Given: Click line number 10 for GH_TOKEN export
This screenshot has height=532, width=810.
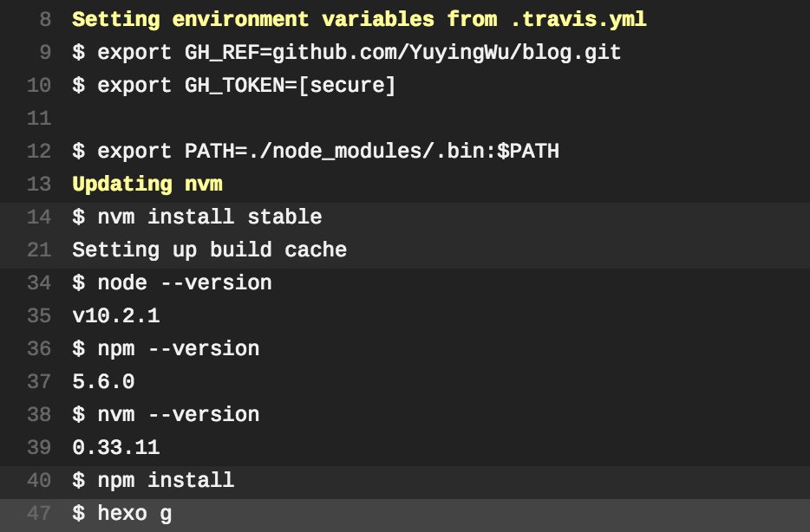Looking at the screenshot, I should click(39, 86).
